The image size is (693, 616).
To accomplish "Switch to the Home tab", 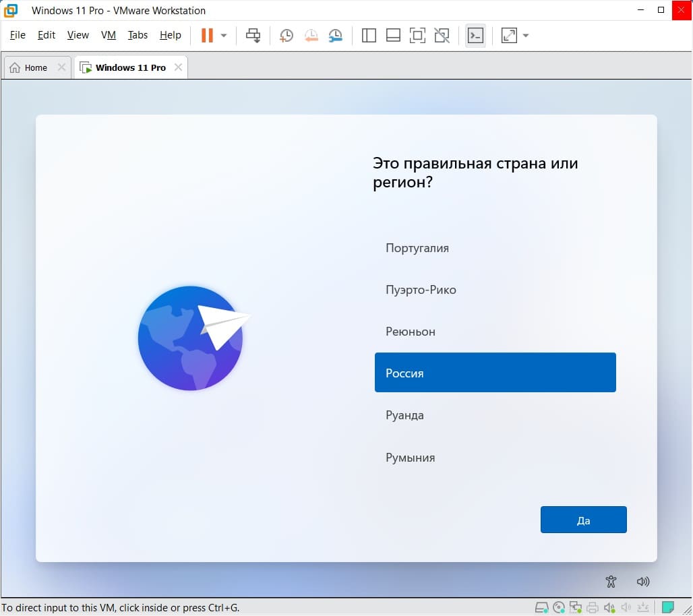I will (x=36, y=67).
